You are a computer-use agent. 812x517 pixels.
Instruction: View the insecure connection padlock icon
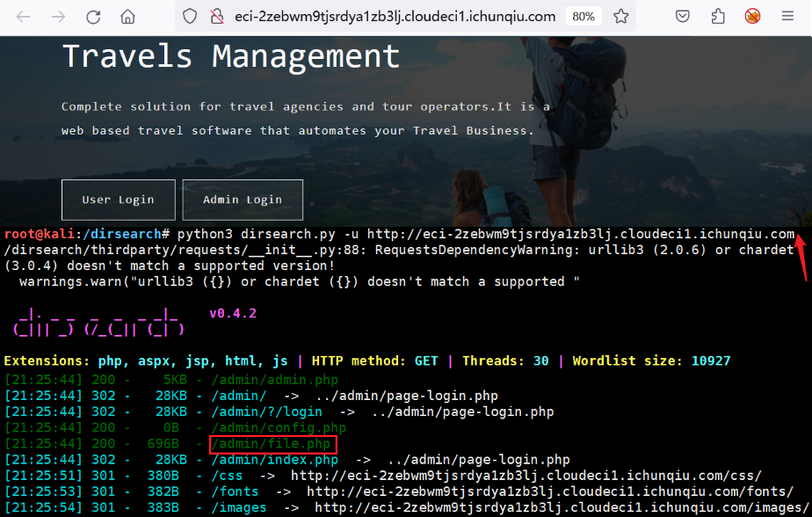217,17
